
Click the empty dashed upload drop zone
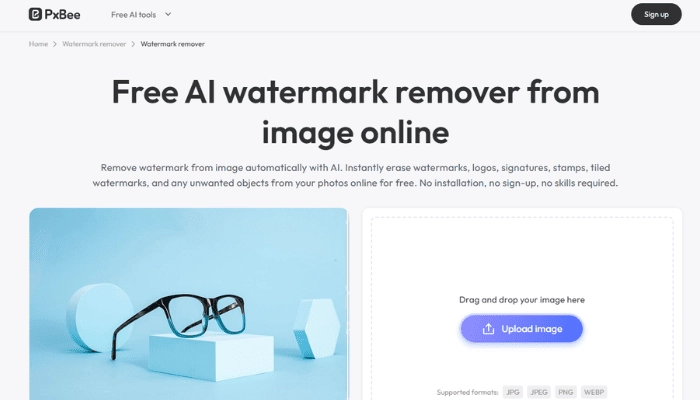tap(522, 257)
